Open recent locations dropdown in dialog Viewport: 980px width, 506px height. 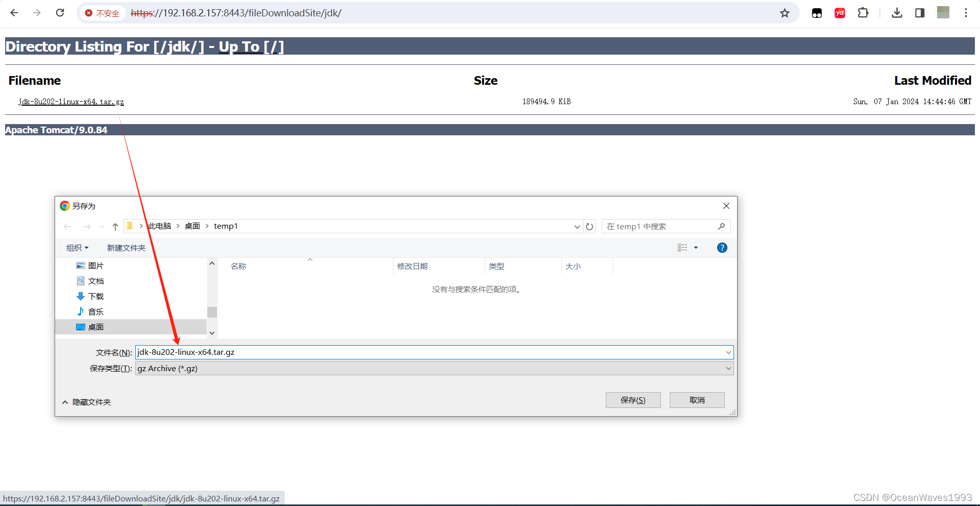click(102, 227)
